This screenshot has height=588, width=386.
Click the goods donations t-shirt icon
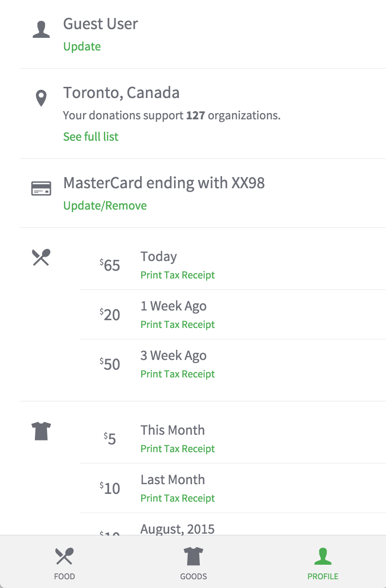click(41, 431)
